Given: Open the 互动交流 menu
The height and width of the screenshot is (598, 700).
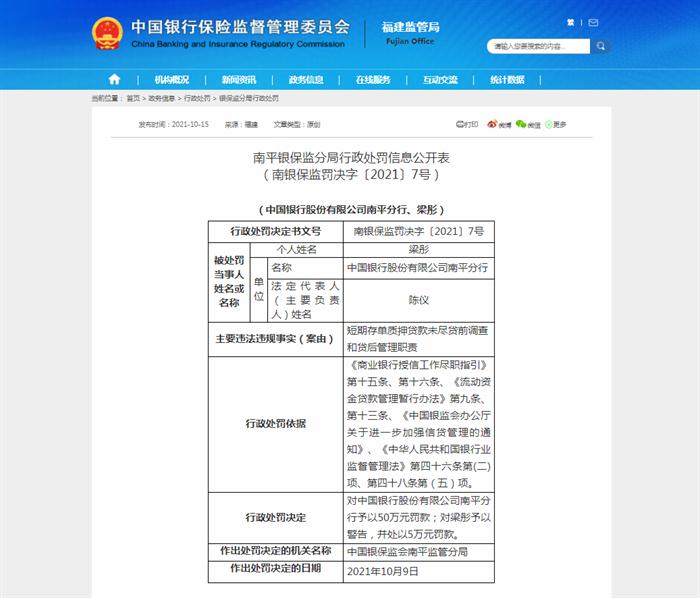Looking at the screenshot, I should 440,80.
